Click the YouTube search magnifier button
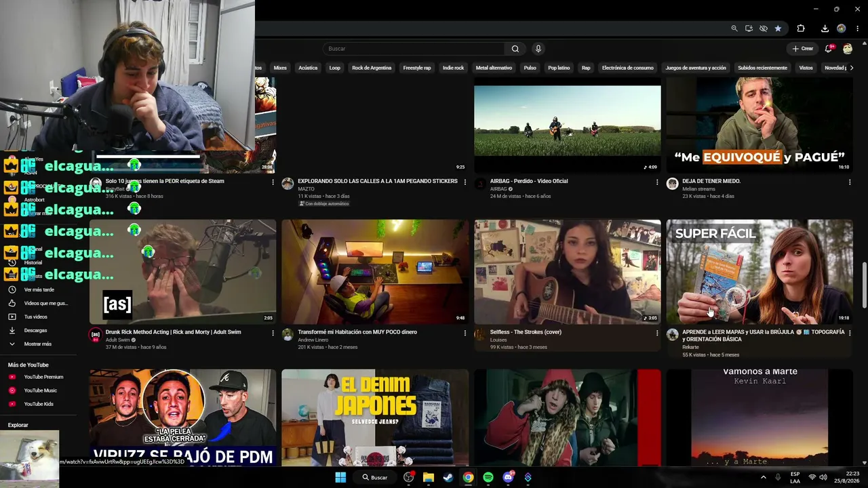Viewport: 868px width, 488px height. (x=515, y=49)
